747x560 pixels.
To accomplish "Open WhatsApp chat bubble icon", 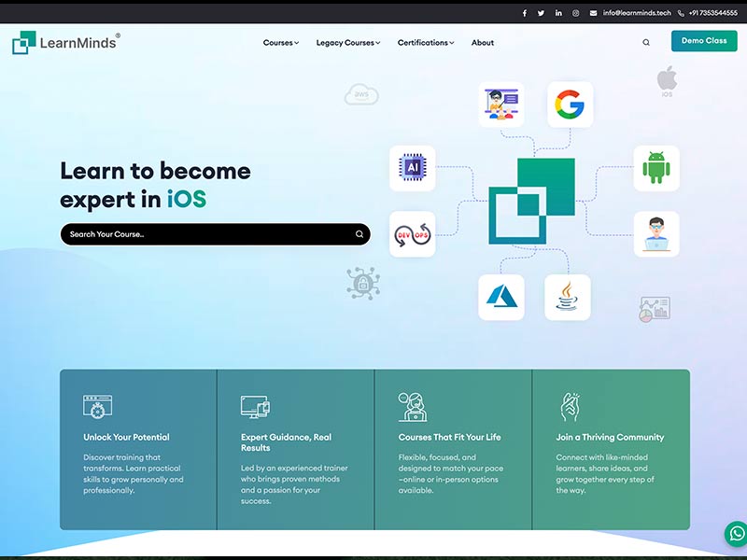I will (735, 534).
